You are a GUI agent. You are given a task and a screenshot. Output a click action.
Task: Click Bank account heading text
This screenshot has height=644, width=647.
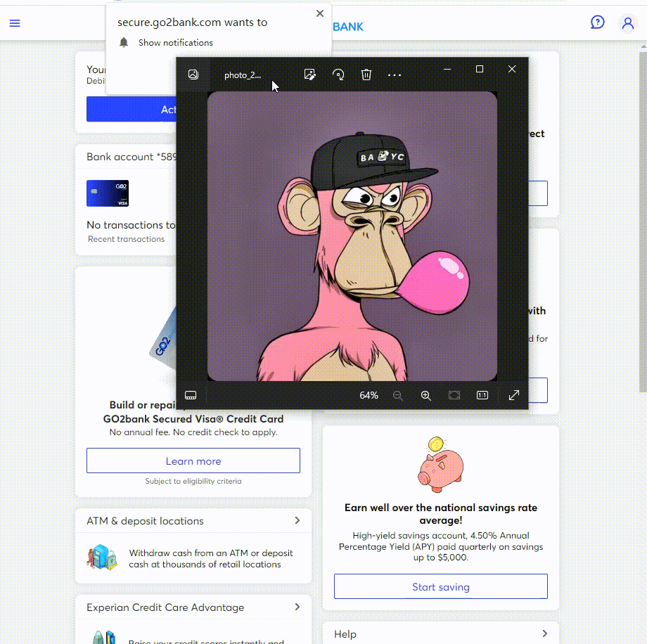tap(132, 157)
